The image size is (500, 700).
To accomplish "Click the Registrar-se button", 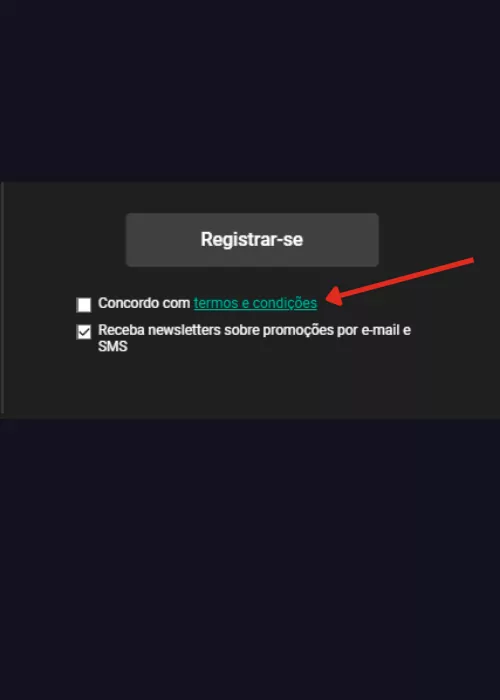I will coord(252,240).
